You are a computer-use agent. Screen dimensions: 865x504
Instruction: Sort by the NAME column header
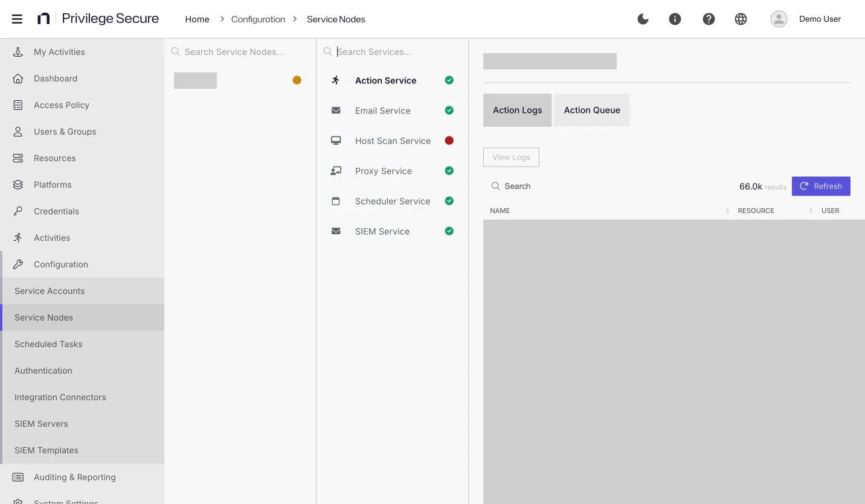coord(500,211)
